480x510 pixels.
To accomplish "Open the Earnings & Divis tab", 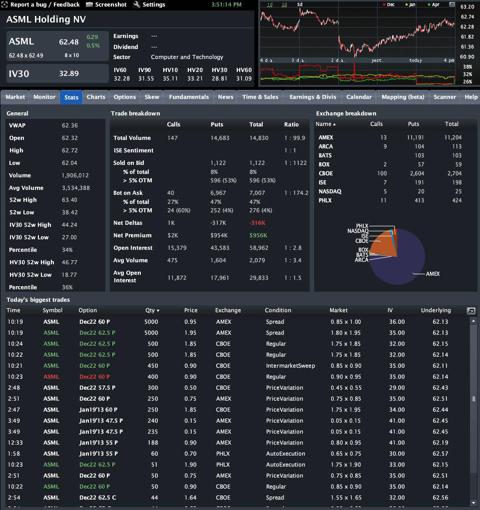I will pos(312,97).
